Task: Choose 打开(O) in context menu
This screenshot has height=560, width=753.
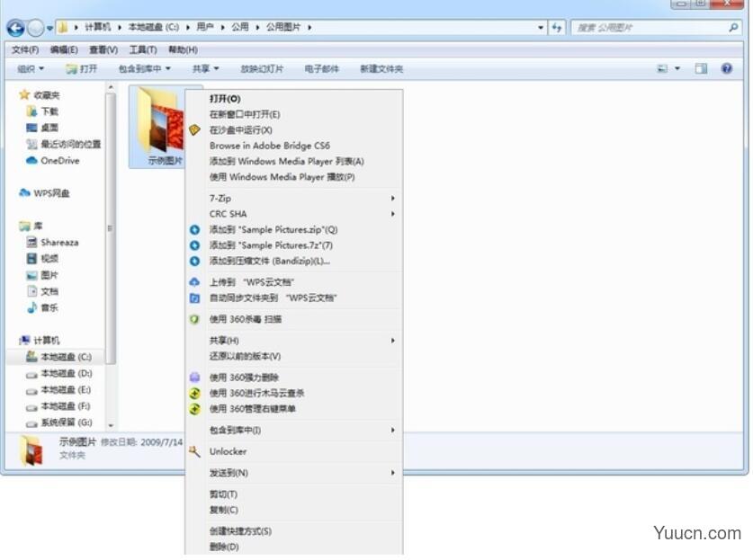Action: point(294,98)
